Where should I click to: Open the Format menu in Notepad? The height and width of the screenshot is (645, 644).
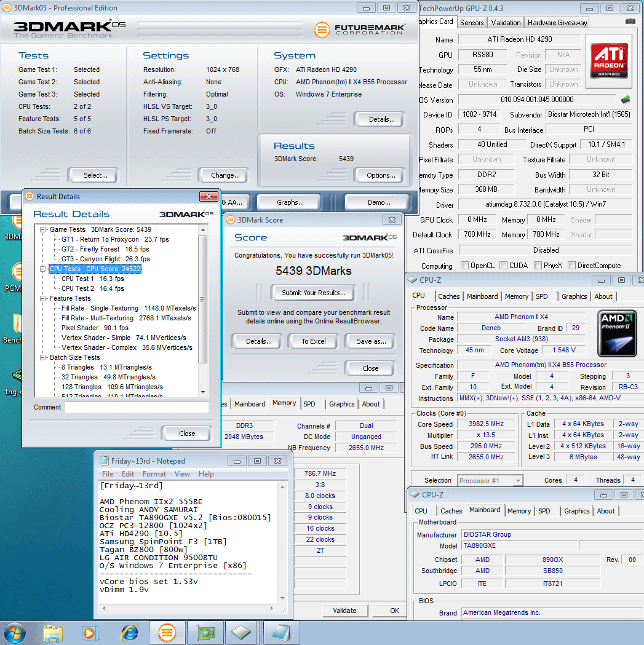[154, 474]
